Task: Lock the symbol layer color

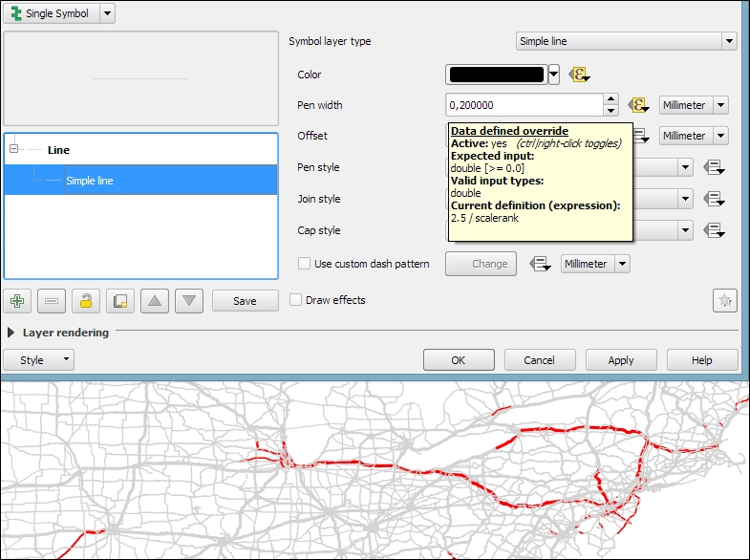Action: (x=86, y=301)
